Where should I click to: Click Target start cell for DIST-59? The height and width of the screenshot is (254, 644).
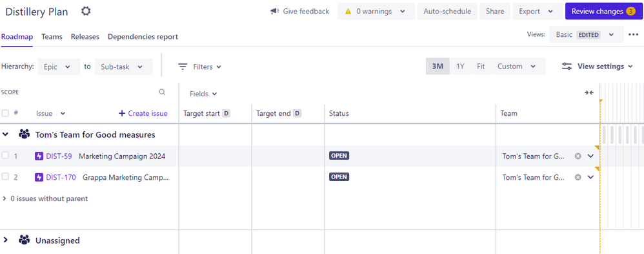[216, 156]
